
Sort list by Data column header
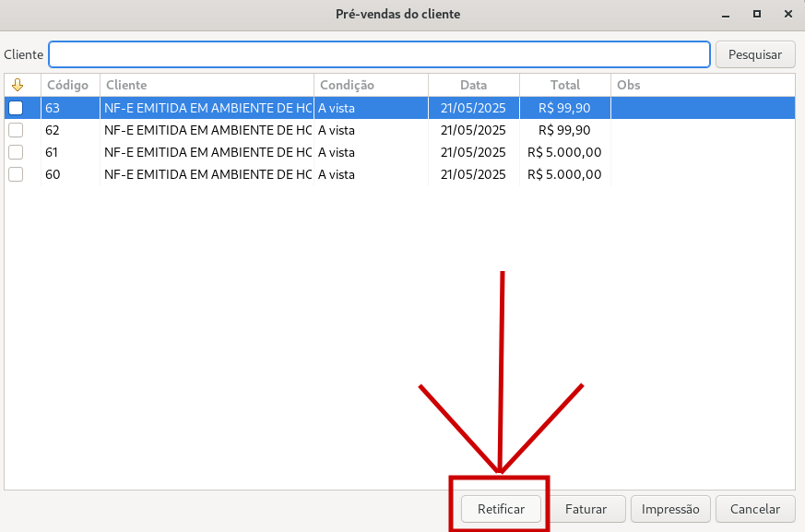click(x=473, y=85)
